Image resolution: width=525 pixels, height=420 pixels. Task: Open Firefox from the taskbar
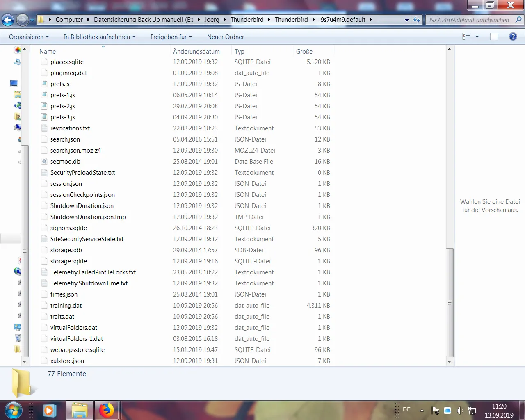[x=107, y=410]
